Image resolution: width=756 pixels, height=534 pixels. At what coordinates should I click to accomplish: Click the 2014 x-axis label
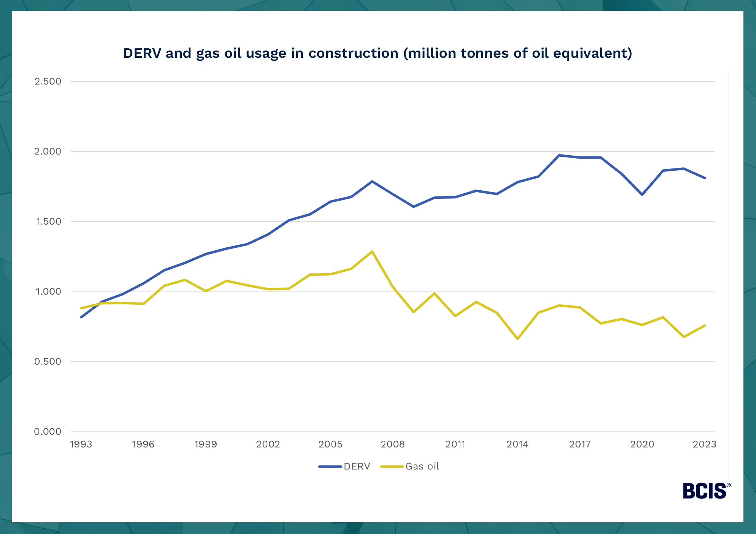517,444
